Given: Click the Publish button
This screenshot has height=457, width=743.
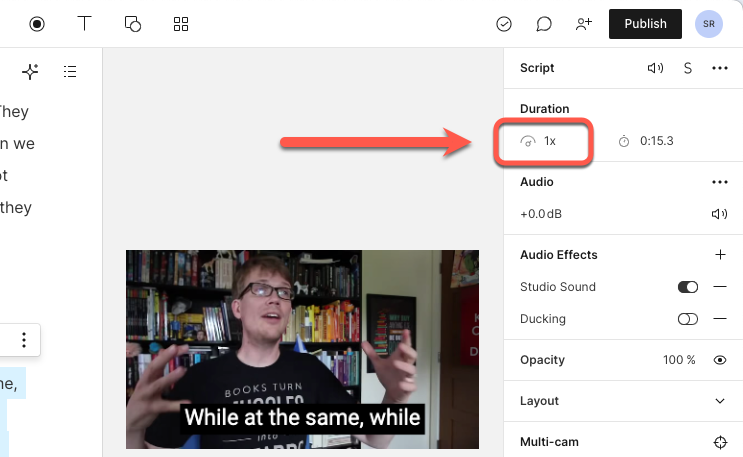Looking at the screenshot, I should pyautogui.click(x=645, y=24).
